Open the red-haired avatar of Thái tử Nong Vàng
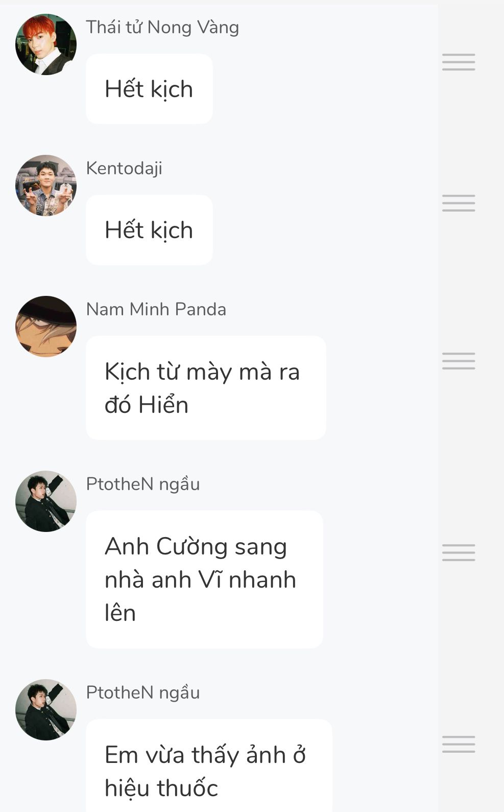Viewport: 504px width, 812px height. 46,44
